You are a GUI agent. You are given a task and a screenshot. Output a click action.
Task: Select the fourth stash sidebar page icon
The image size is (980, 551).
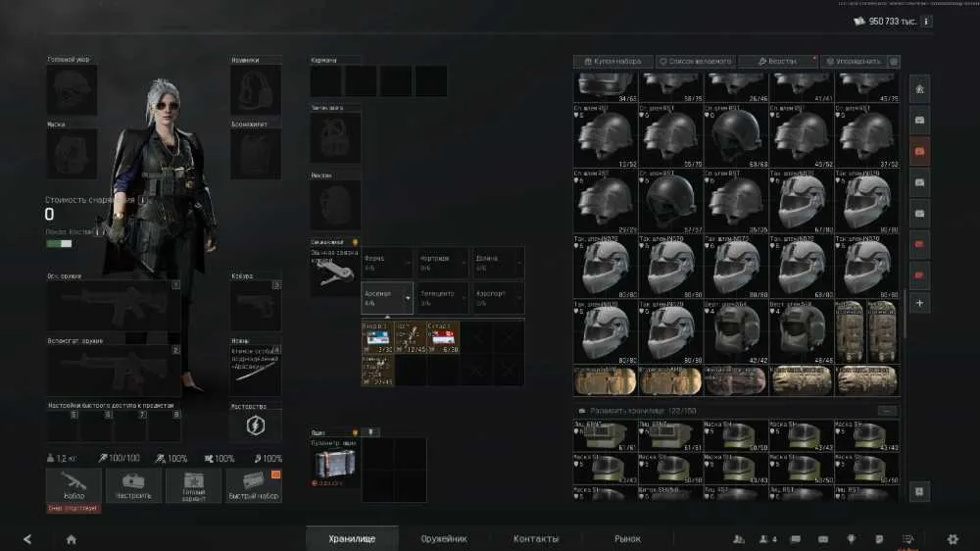(920, 182)
